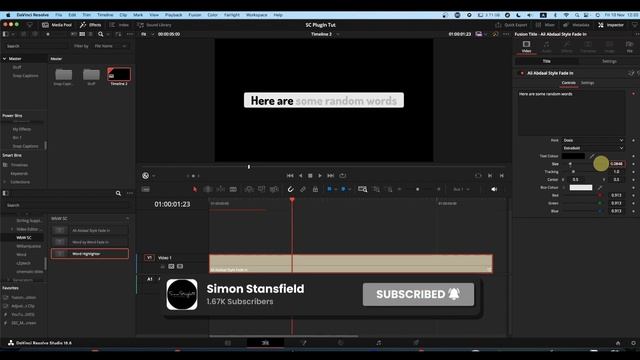Select the arrow Selection Mode tool
This screenshot has height=360, width=640.
click(195, 189)
